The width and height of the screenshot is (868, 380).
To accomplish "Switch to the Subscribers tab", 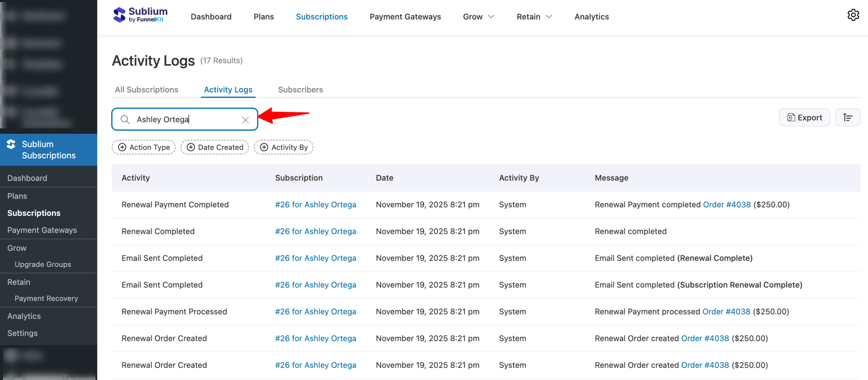I will coord(300,90).
